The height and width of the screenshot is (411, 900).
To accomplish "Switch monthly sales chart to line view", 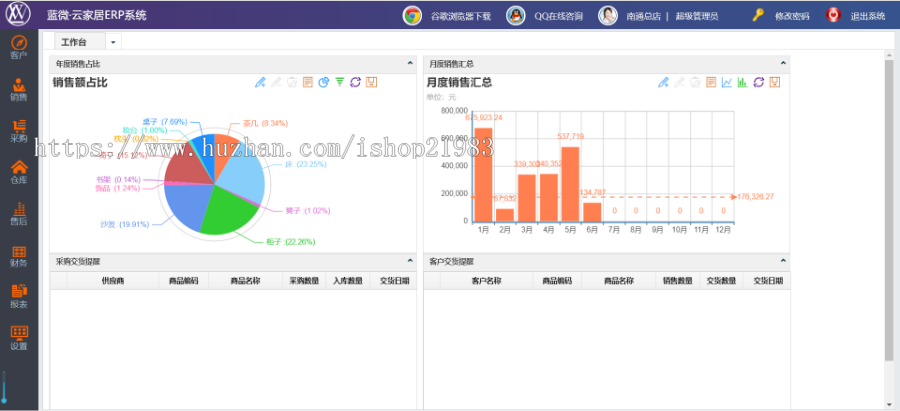I will pyautogui.click(x=726, y=82).
